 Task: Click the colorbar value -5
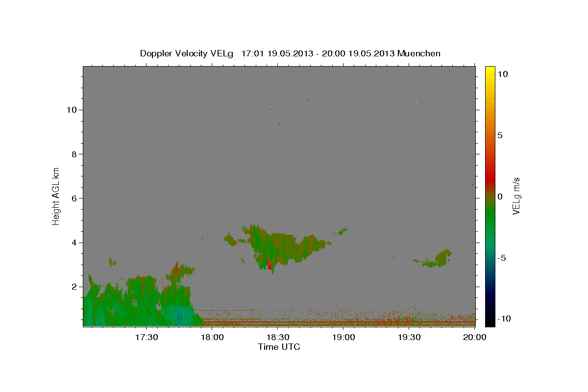[x=502, y=258]
